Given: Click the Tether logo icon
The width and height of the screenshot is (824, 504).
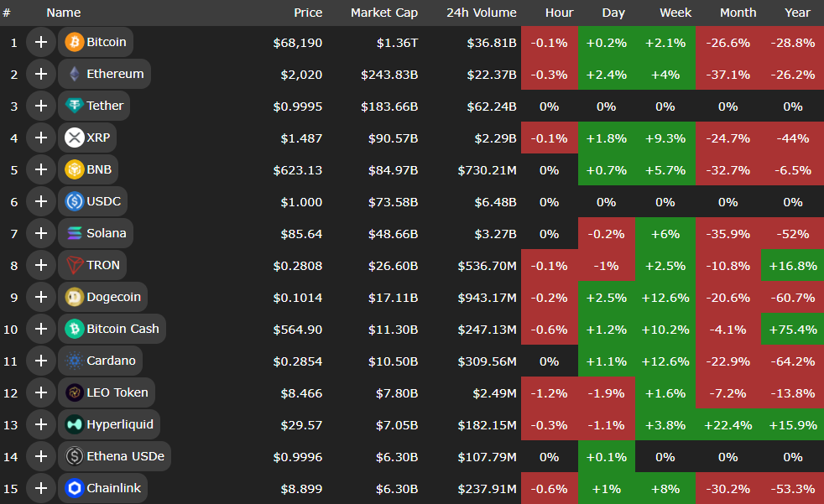Looking at the screenshot, I should click(x=74, y=106).
